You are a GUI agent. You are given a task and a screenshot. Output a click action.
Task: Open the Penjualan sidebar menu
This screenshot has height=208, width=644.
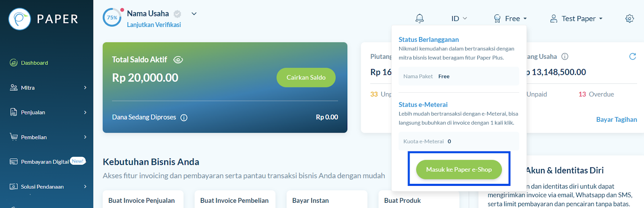(x=48, y=112)
